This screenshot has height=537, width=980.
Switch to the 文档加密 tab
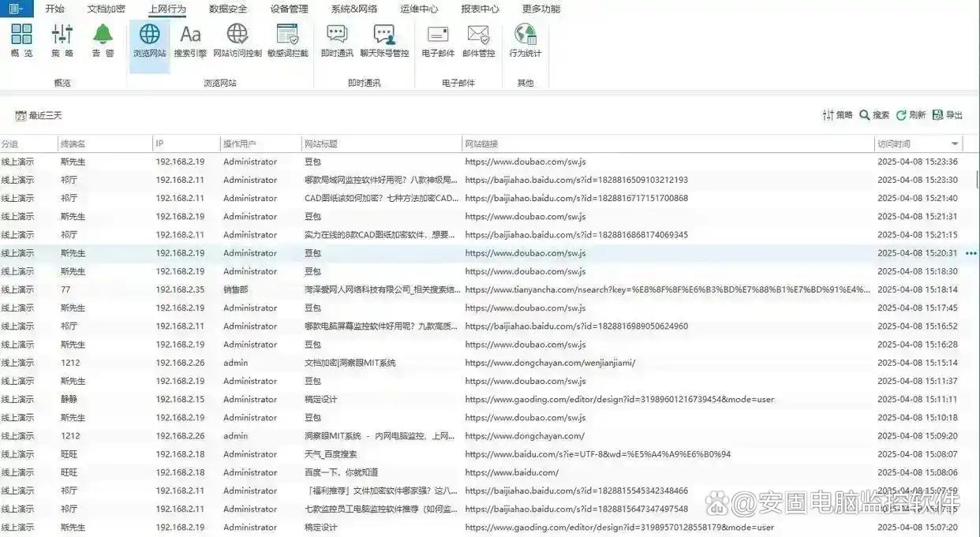point(107,9)
